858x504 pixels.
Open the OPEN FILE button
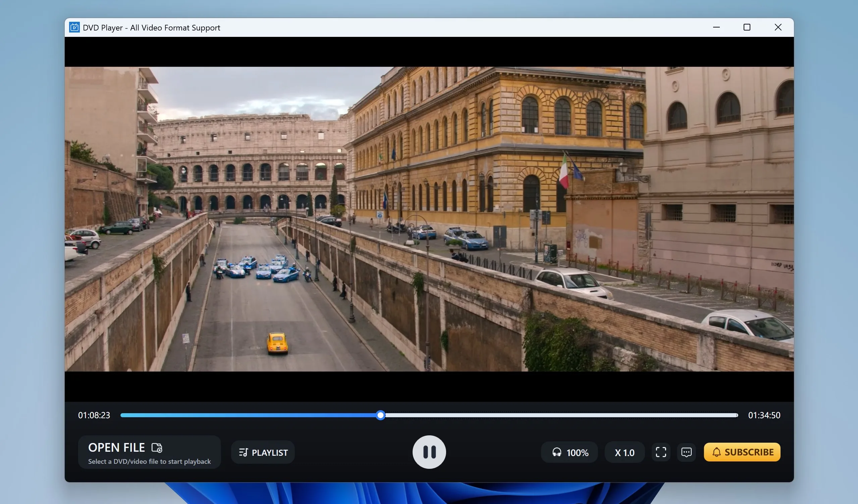point(150,452)
